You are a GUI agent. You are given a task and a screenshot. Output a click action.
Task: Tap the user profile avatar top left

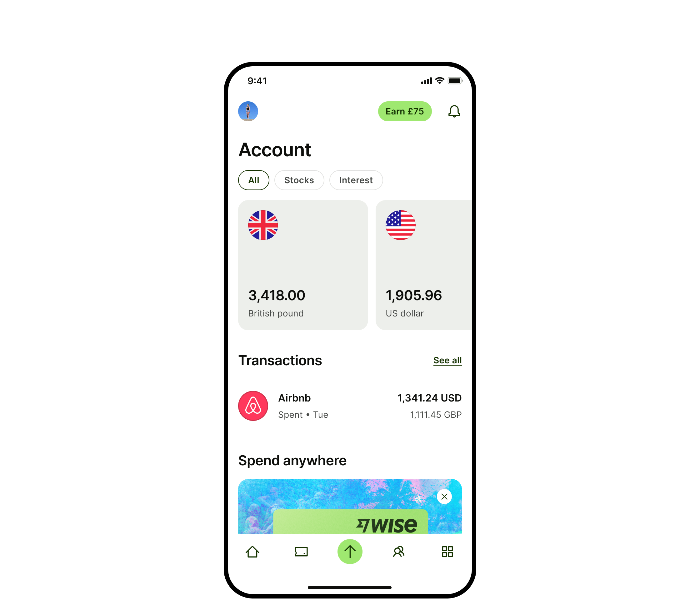tap(247, 111)
